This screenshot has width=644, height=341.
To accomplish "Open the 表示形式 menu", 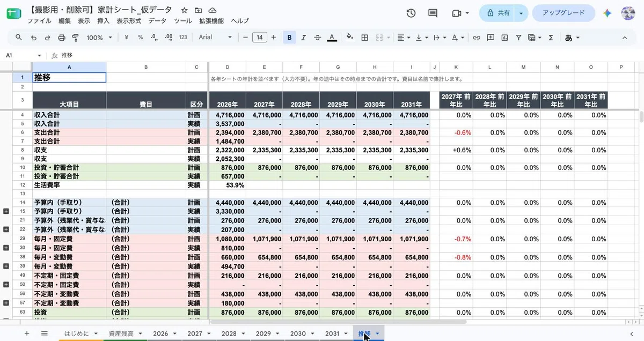I will click(129, 21).
